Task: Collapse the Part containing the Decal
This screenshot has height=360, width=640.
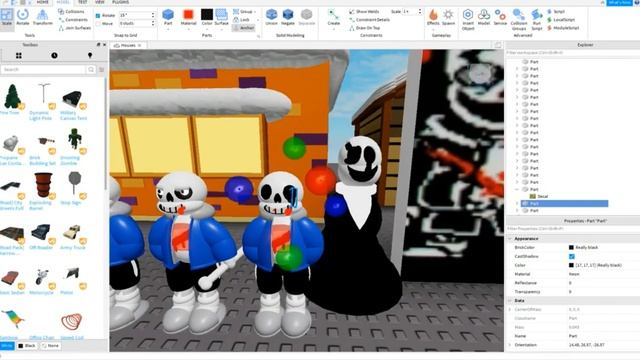Action: click(x=517, y=189)
